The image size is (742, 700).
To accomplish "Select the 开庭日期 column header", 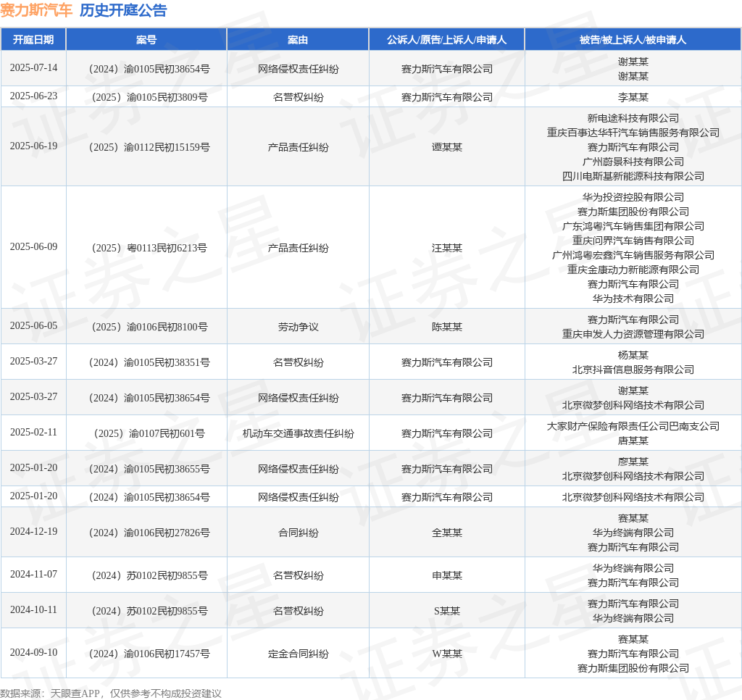I will [x=33, y=40].
